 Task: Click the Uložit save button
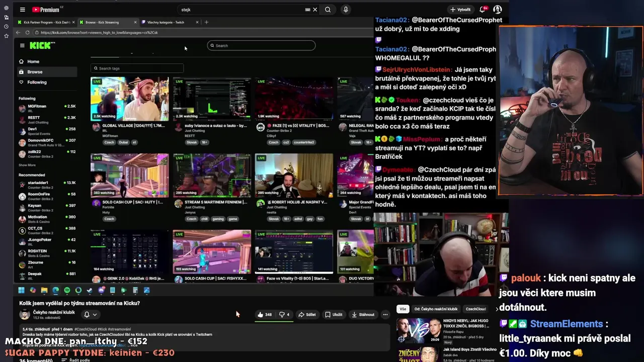[x=334, y=315]
